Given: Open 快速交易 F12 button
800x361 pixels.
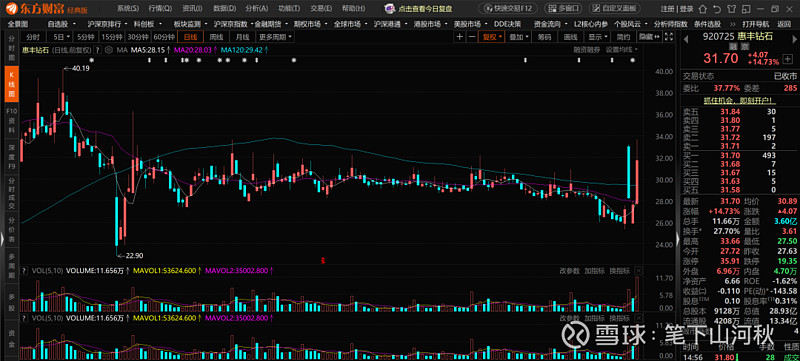Looking at the screenshot, I should (x=507, y=9).
